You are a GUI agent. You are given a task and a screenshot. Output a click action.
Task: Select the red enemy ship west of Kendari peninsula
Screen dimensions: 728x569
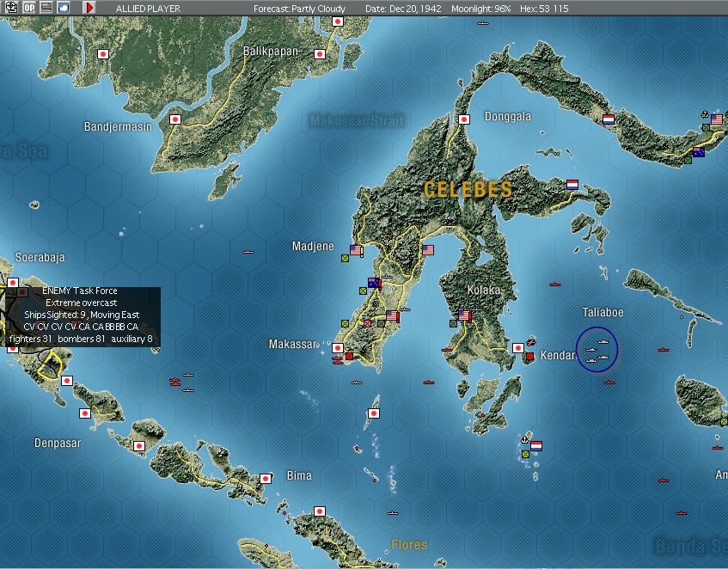pyautogui.click(x=447, y=350)
